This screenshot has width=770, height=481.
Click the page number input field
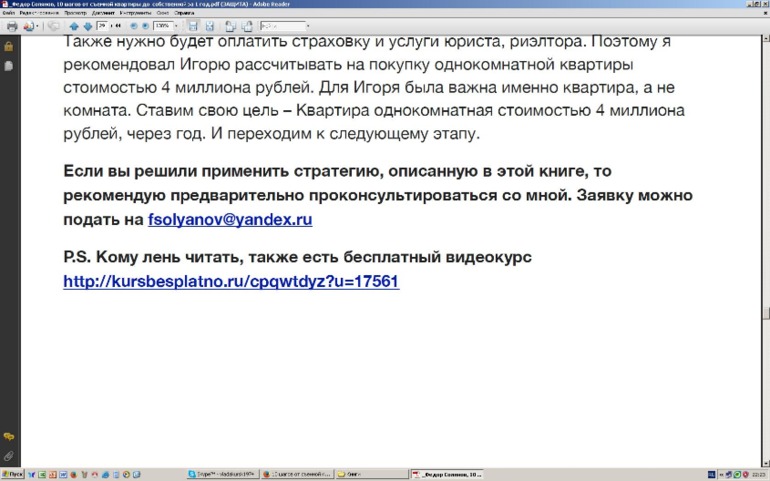pyautogui.click(x=103, y=26)
